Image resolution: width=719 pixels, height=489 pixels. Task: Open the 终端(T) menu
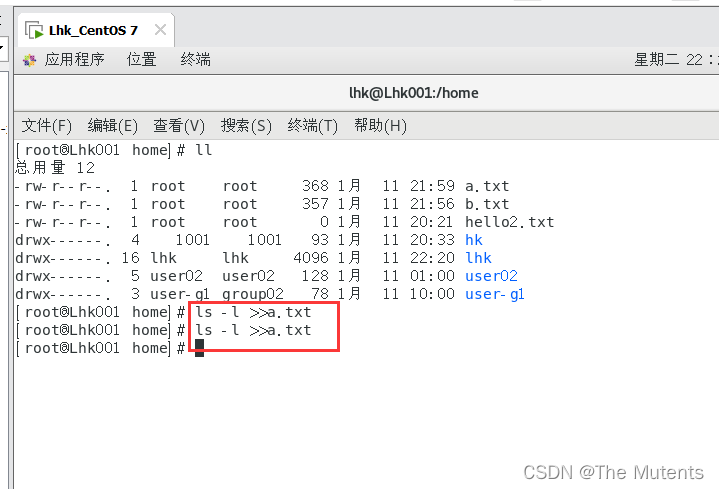tap(313, 125)
